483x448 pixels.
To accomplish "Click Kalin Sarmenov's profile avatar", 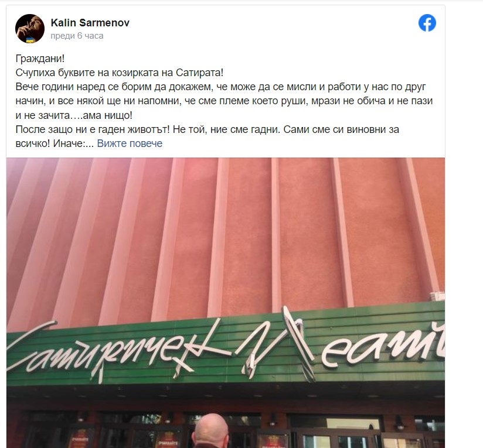I will (x=30, y=29).
